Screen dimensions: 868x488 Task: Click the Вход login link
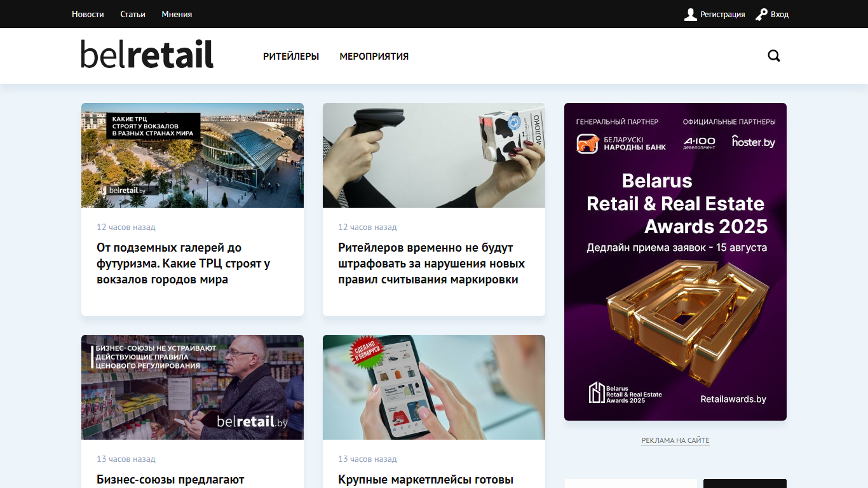pos(780,14)
